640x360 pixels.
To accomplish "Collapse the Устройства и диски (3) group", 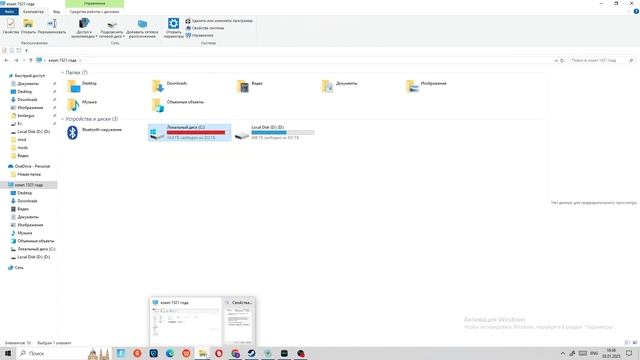I will click(x=62, y=119).
